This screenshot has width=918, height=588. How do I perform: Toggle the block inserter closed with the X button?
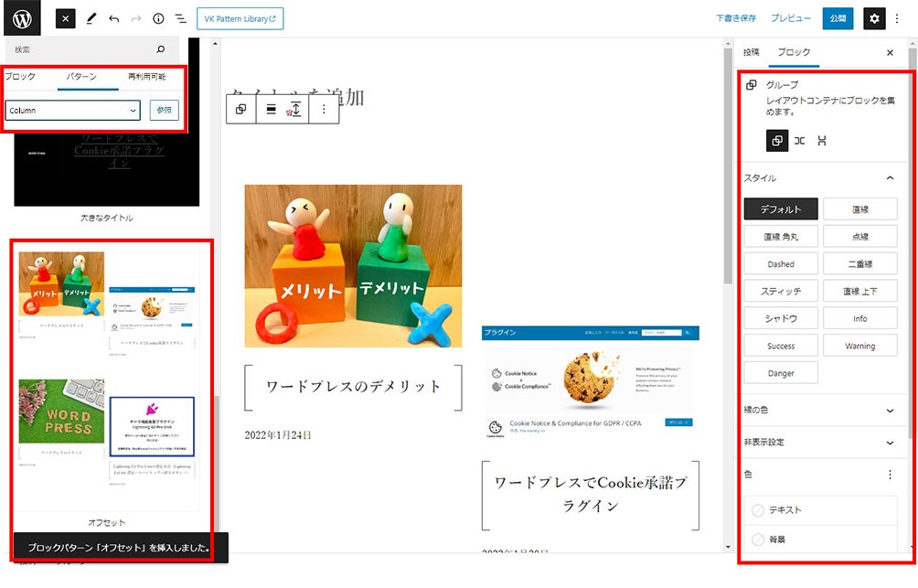pyautogui.click(x=66, y=18)
